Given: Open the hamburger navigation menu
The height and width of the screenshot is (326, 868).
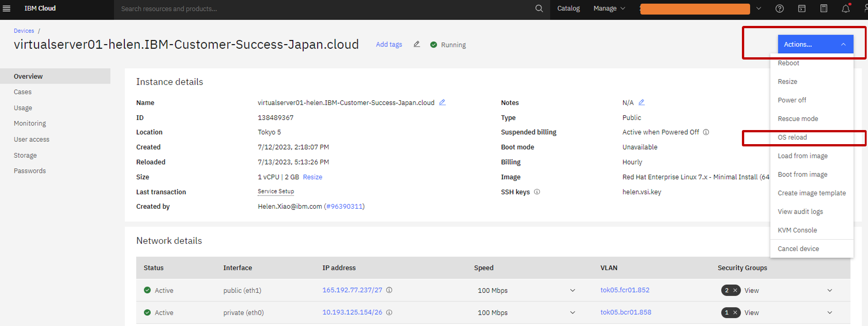Looking at the screenshot, I should coord(6,9).
